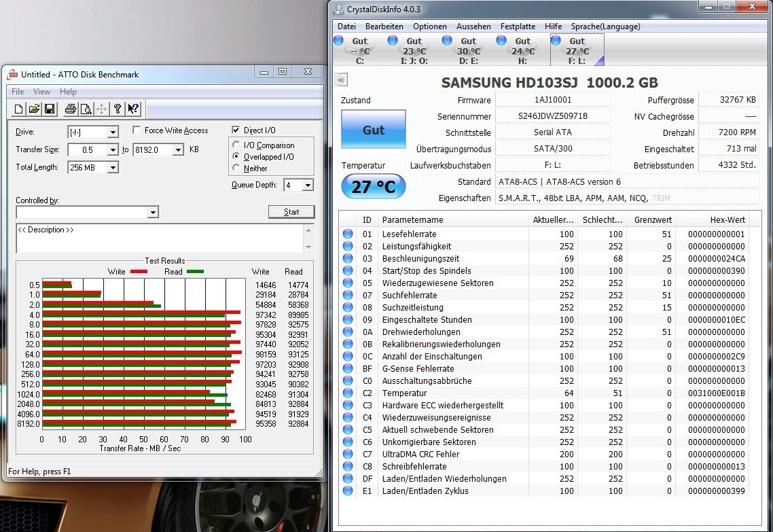Enable Force Write Access checkbox
This screenshot has width=773, height=532.
click(137, 130)
